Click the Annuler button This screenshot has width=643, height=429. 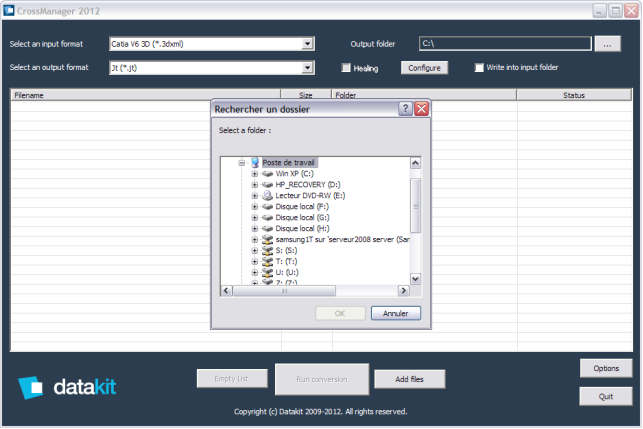point(396,313)
